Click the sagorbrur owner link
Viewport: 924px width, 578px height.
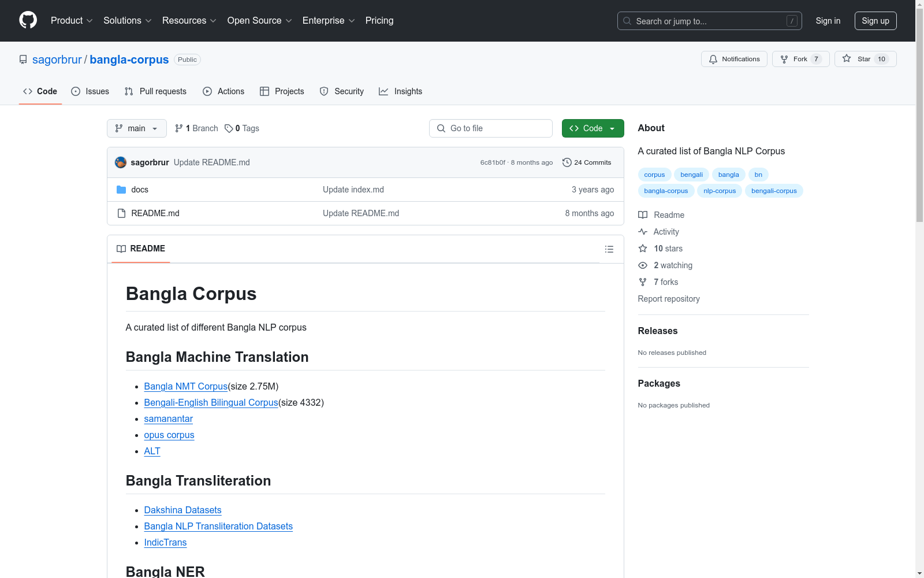[x=57, y=60]
